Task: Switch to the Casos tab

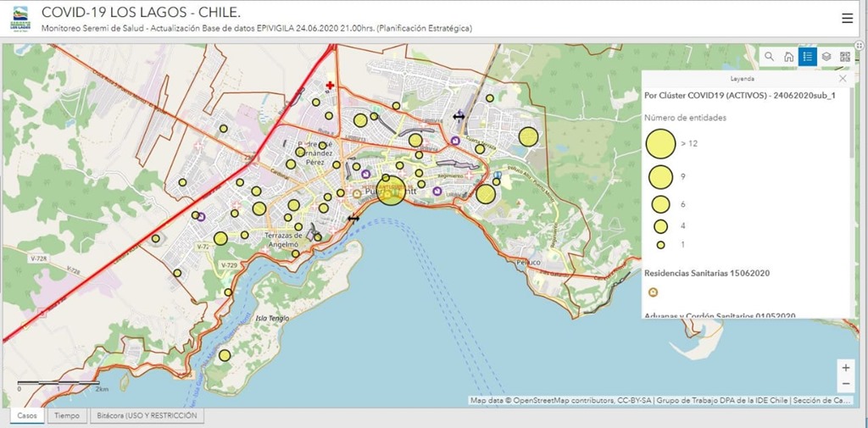Action: 29,416
